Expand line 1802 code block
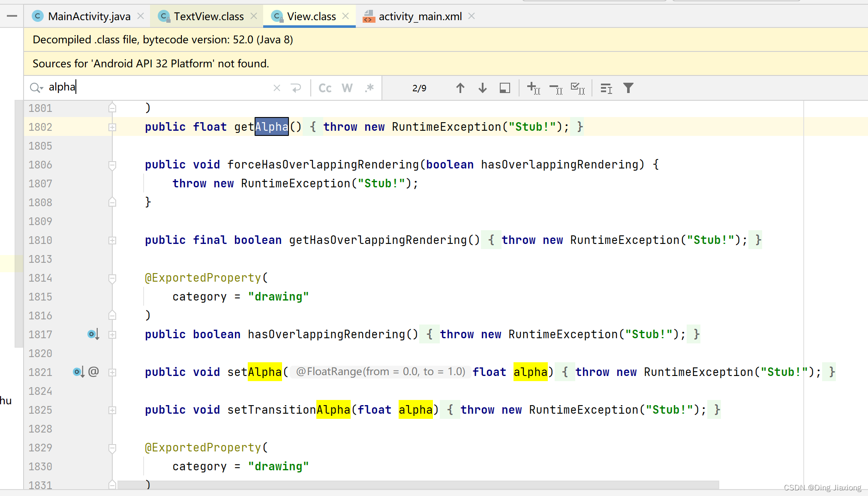The image size is (868, 496). pyautogui.click(x=113, y=127)
